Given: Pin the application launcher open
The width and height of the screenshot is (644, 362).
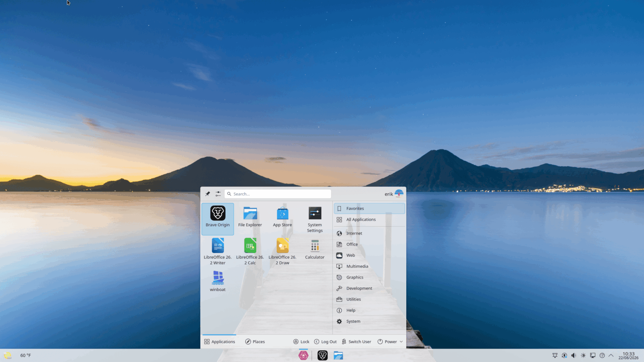Looking at the screenshot, I should coord(208,194).
